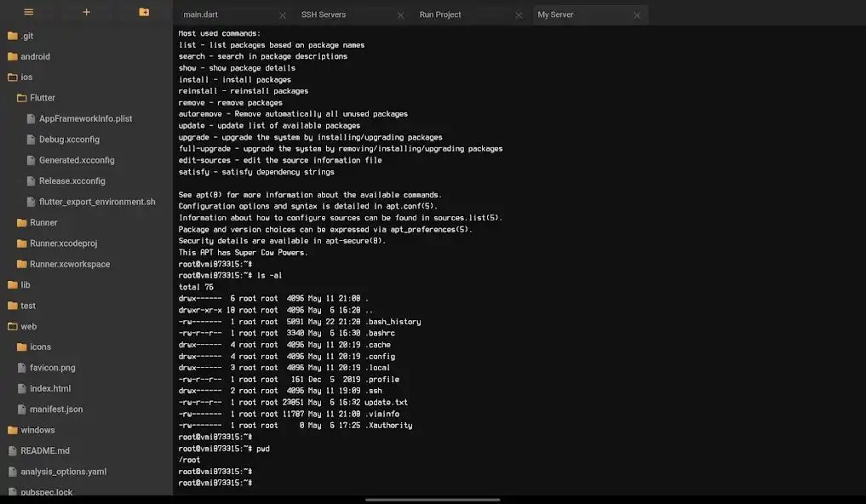
Task: Close the My Server tab
Action: pos(636,15)
